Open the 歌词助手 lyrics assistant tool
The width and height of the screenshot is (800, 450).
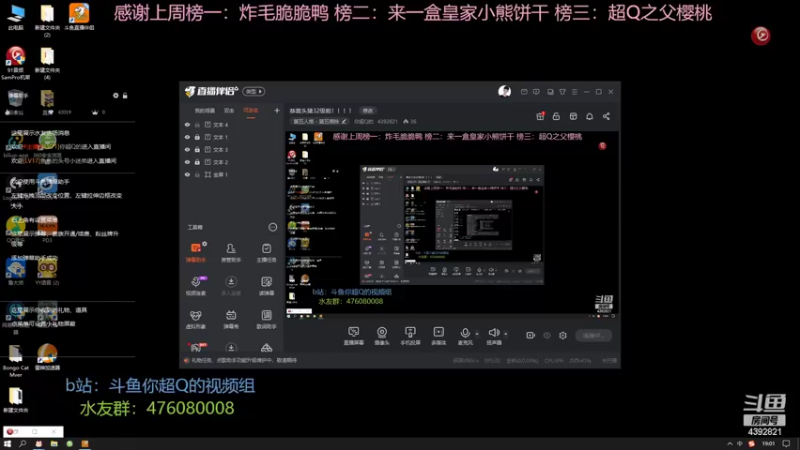[266, 319]
